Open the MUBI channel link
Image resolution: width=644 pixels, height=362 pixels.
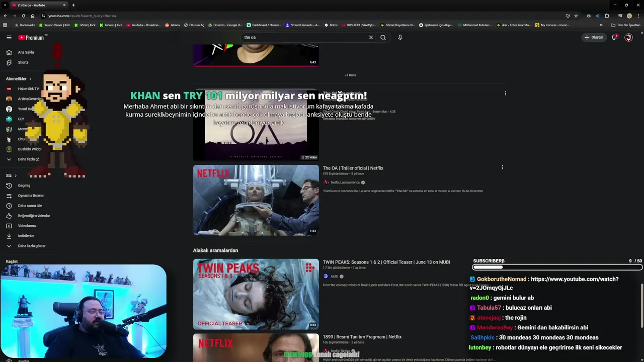334,277
